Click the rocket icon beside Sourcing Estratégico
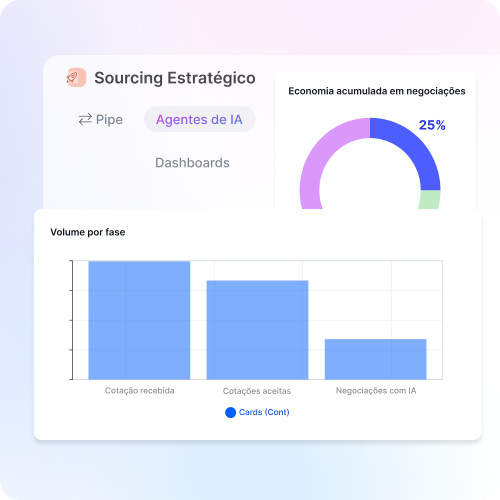This screenshot has width=500, height=500. 76,77
